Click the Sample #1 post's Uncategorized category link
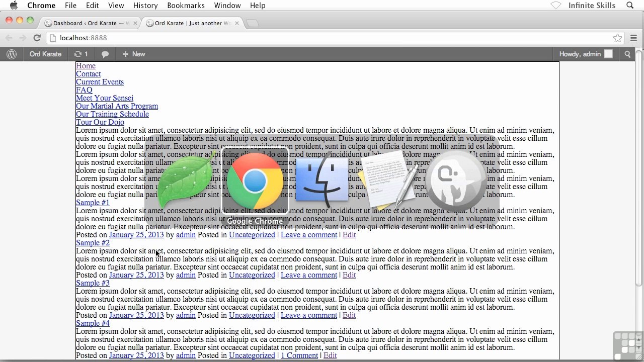 (x=252, y=235)
